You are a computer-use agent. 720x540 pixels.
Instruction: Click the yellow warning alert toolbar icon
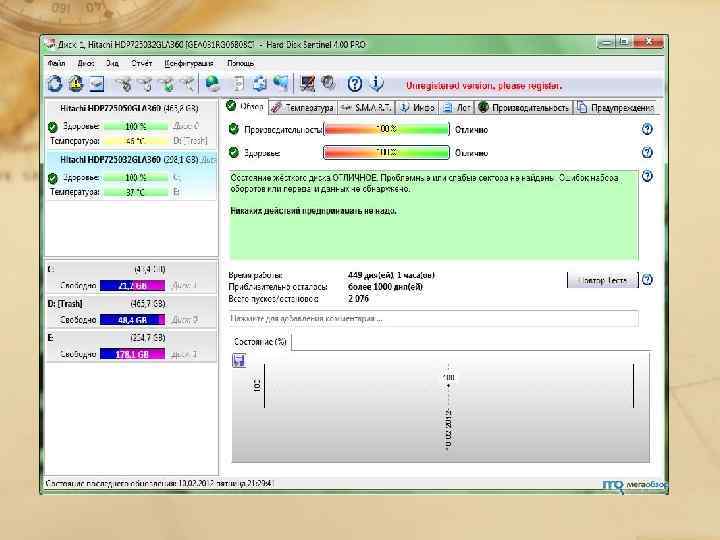click(x=75, y=84)
